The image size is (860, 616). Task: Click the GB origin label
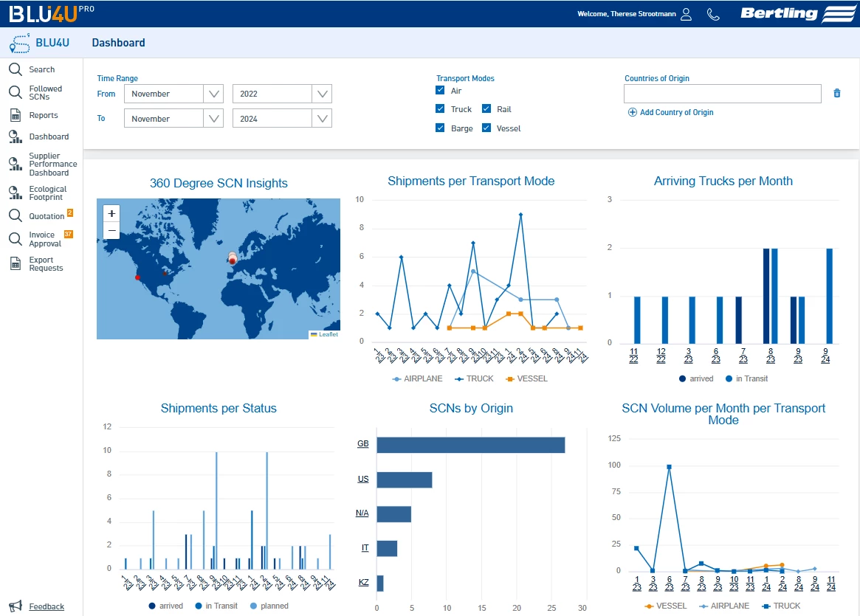[x=362, y=444]
